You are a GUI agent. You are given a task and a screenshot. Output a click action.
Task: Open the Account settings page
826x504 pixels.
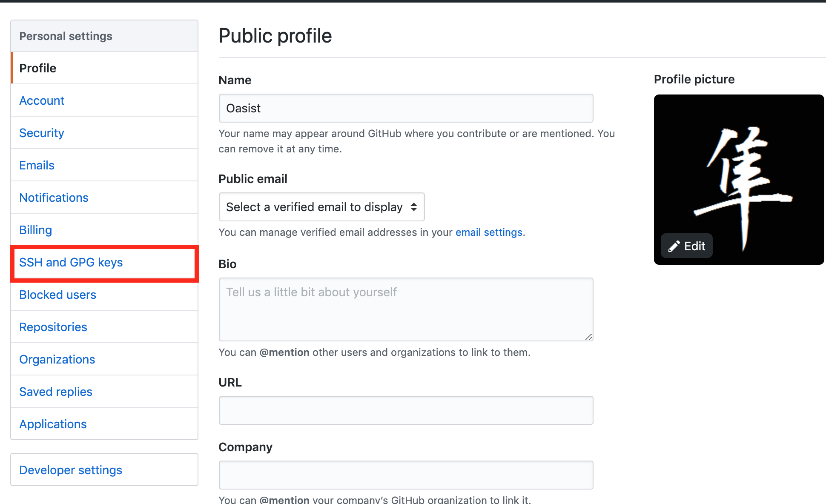(41, 100)
